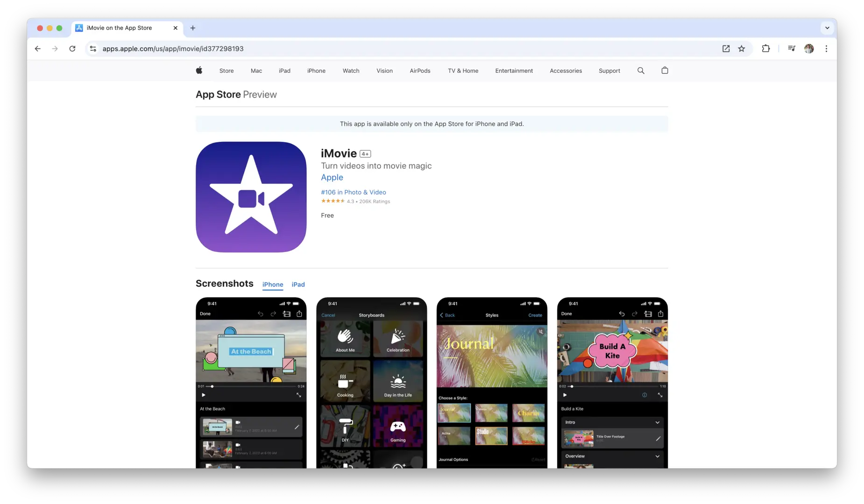
Task: Click the info icon in kite screenshot
Action: [644, 395]
